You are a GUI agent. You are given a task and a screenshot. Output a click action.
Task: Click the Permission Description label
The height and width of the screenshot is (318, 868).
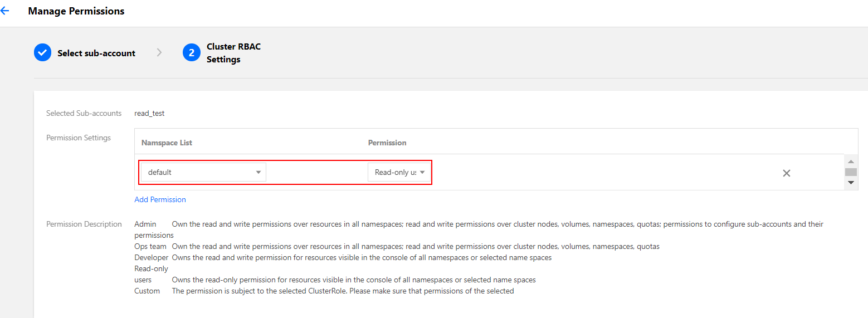[x=84, y=224]
